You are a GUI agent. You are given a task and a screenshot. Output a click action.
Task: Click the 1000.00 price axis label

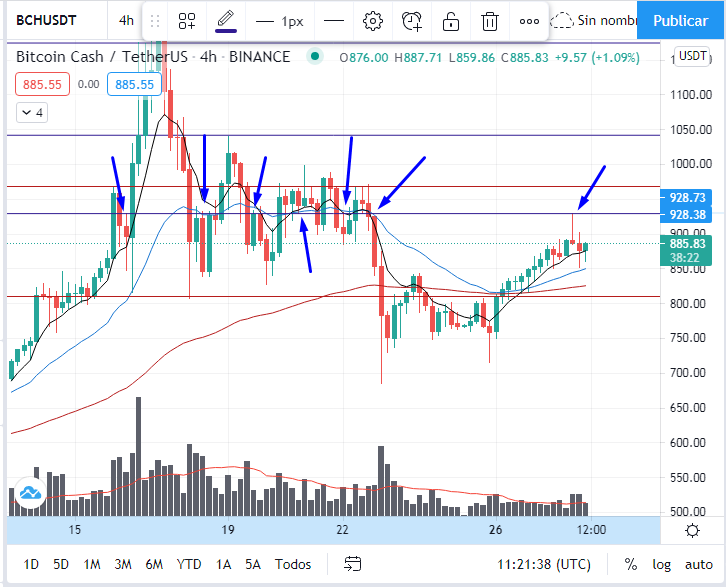tap(691, 164)
